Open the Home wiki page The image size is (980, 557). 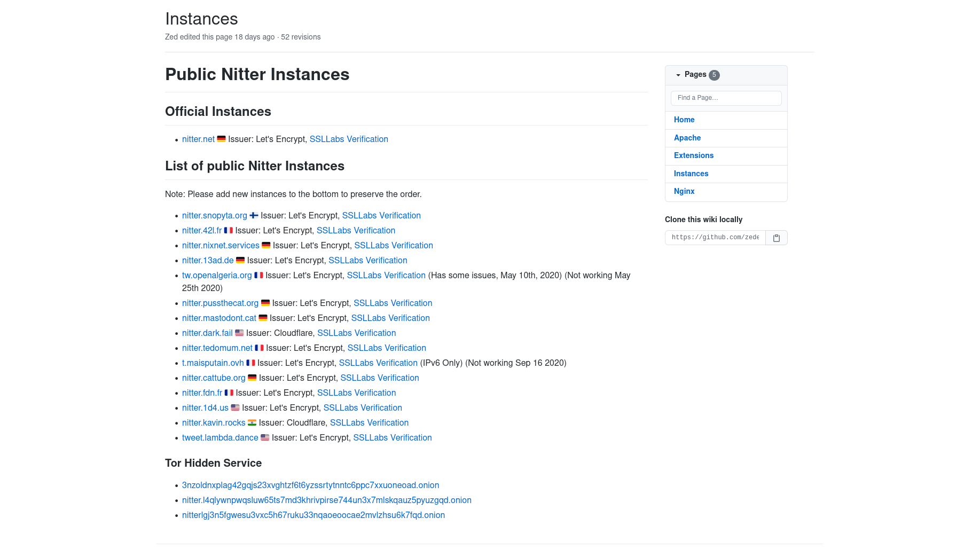click(684, 120)
